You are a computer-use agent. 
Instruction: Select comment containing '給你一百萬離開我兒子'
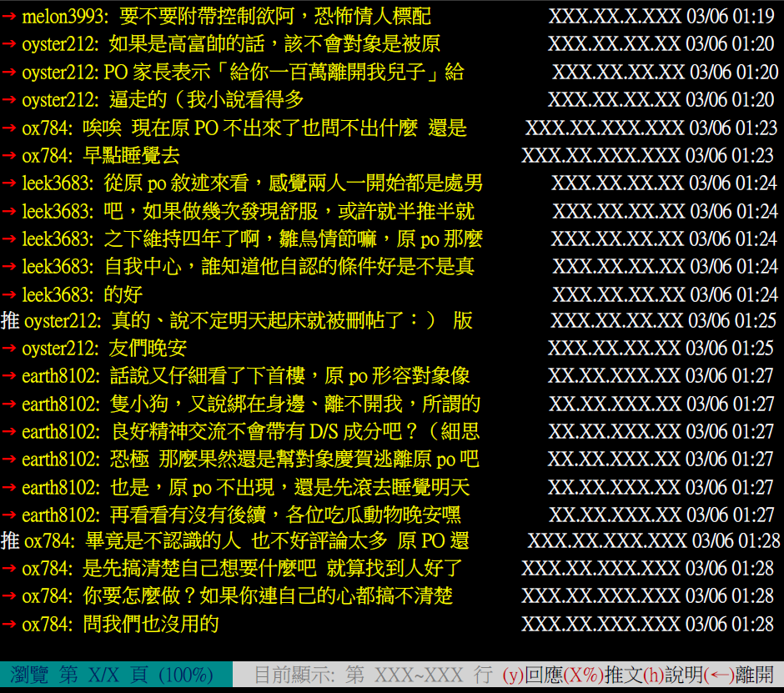pyautogui.click(x=284, y=73)
